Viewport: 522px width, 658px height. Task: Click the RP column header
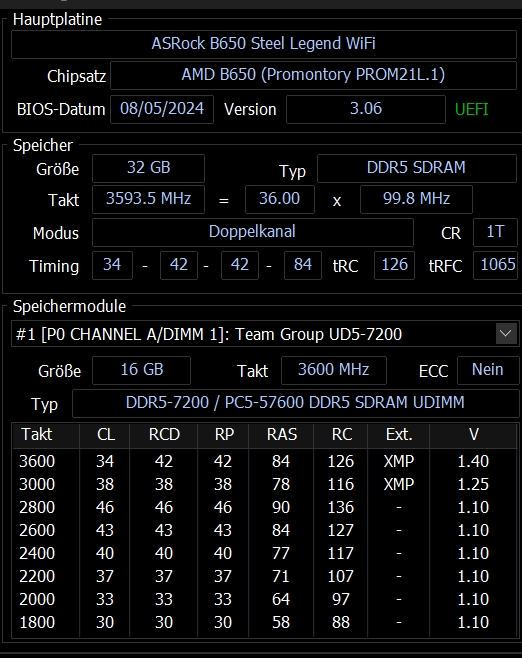tap(223, 435)
